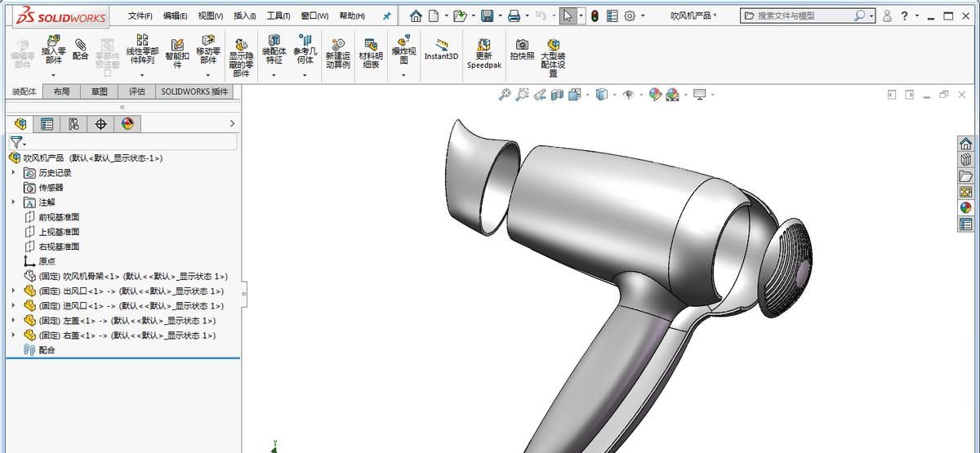980x453 pixels.
Task: Click the Print icon
Action: [x=514, y=16]
